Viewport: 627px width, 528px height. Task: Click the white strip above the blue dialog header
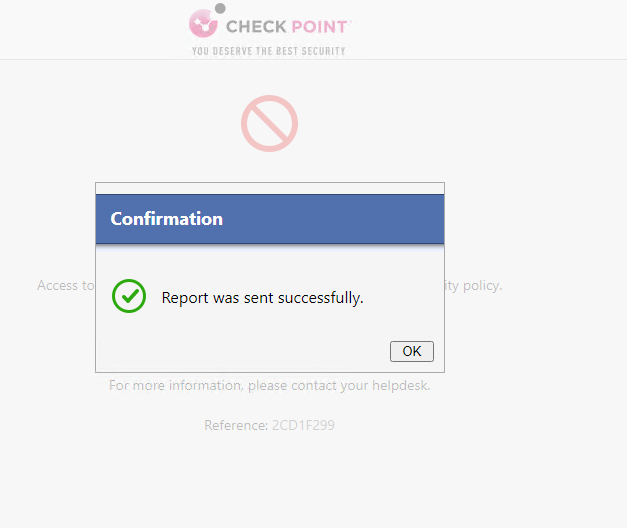[270, 188]
